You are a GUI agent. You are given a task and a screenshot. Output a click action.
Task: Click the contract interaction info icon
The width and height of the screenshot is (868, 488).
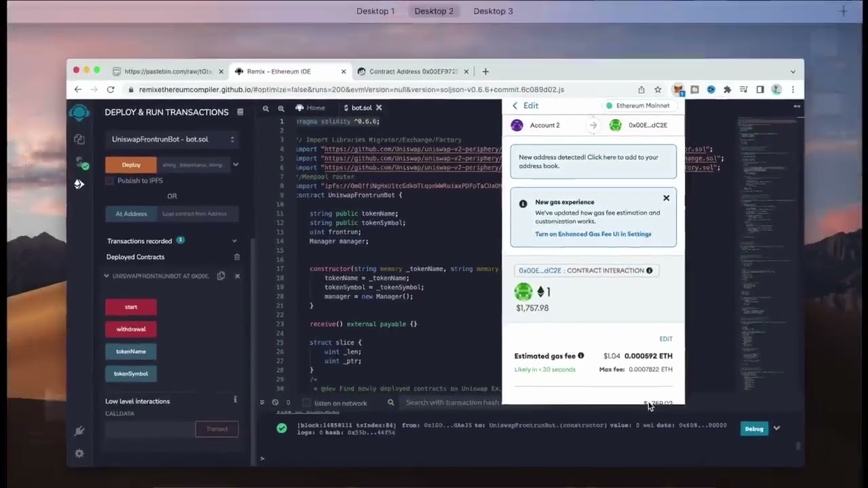point(649,270)
